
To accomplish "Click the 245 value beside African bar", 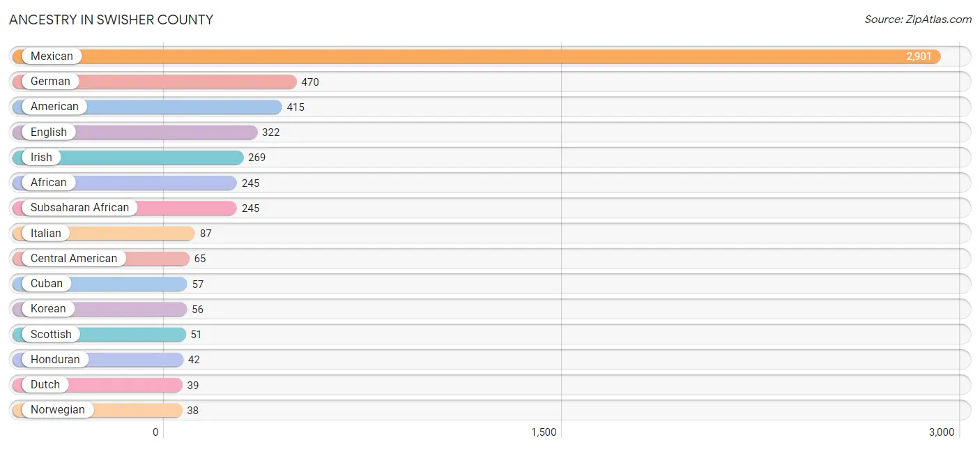I will coord(250,183).
